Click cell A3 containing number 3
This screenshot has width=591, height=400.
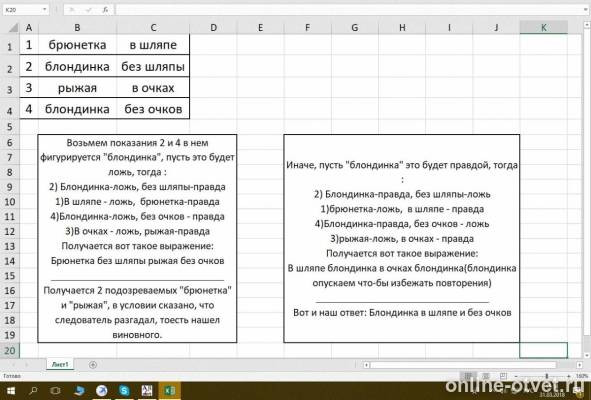[x=29, y=88]
